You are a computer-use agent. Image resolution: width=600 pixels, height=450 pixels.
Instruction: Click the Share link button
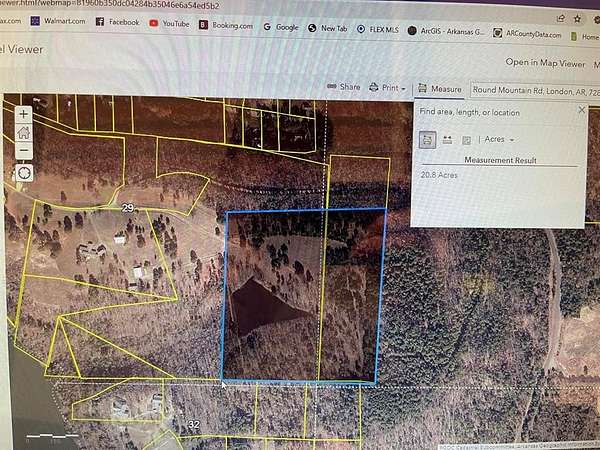[x=343, y=87]
